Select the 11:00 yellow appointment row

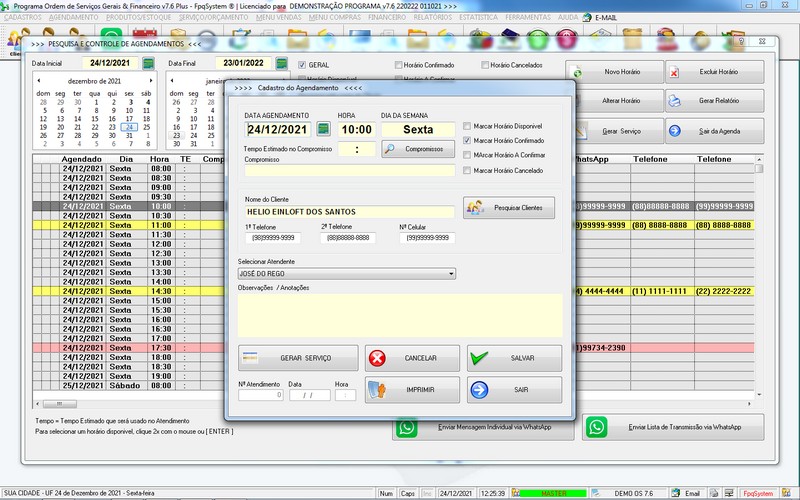coord(393,225)
